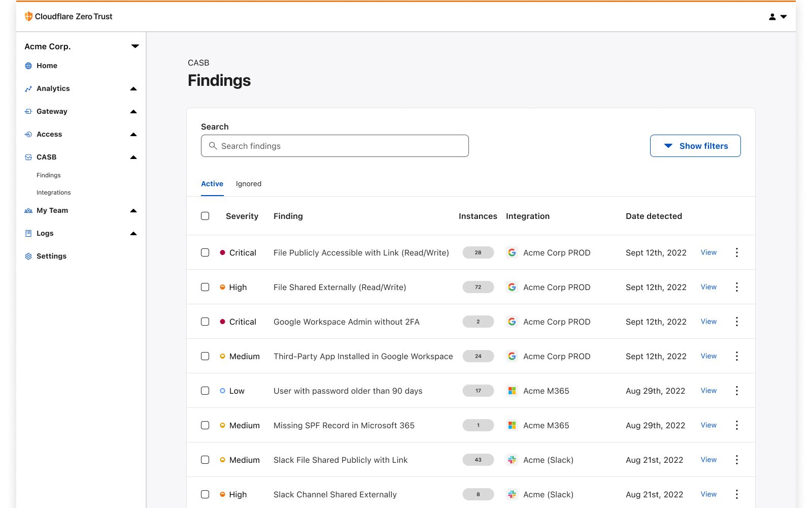Go to Home in the sidebar

click(47, 66)
